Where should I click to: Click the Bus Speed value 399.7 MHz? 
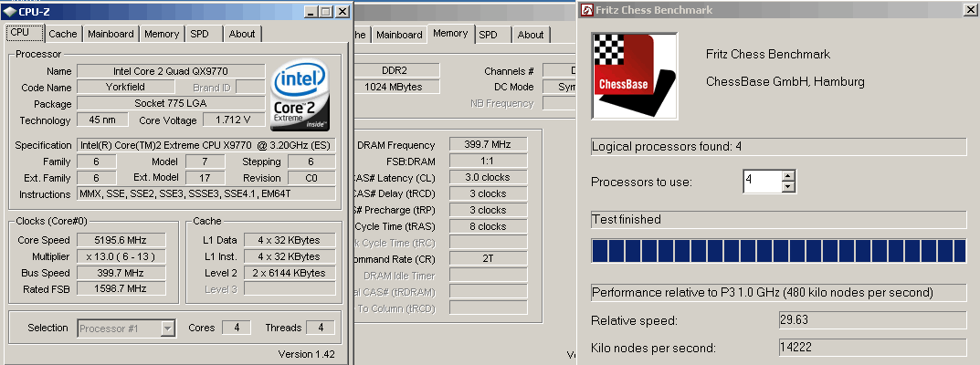(121, 273)
